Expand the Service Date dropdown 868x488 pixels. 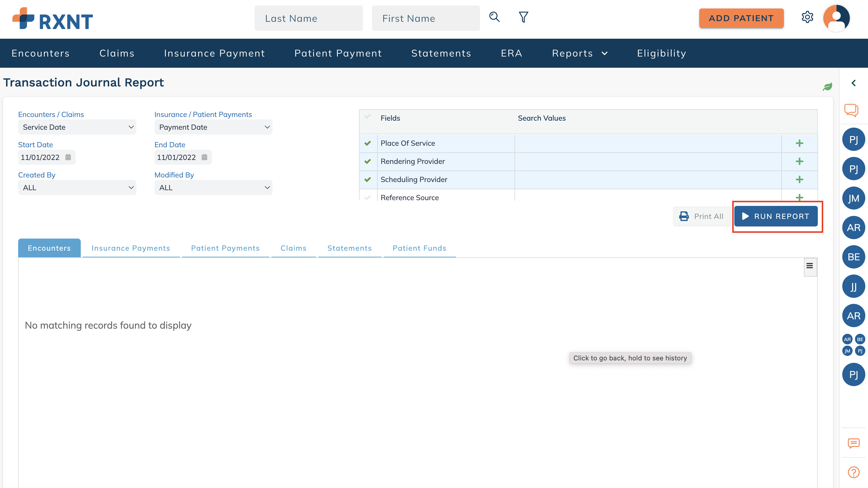tap(77, 127)
